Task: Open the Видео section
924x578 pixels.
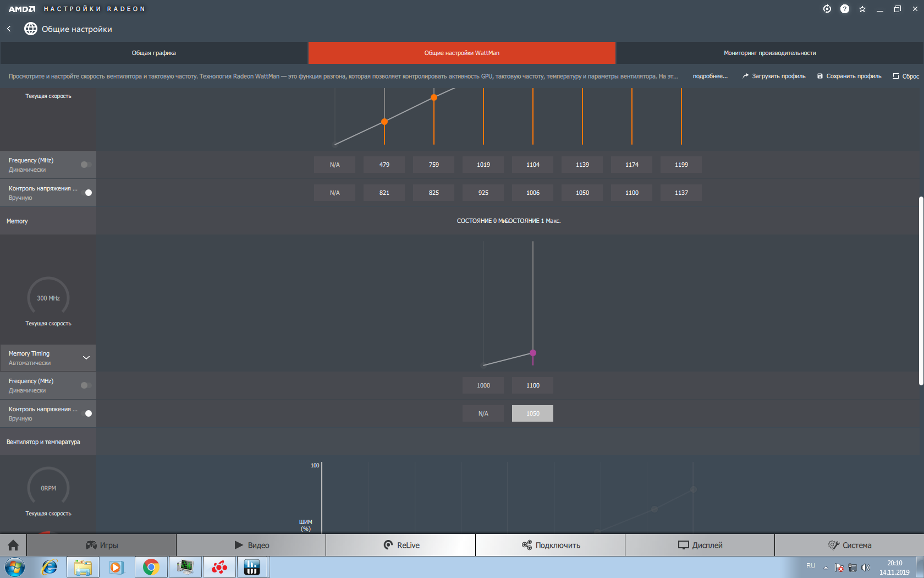Action: click(x=251, y=545)
